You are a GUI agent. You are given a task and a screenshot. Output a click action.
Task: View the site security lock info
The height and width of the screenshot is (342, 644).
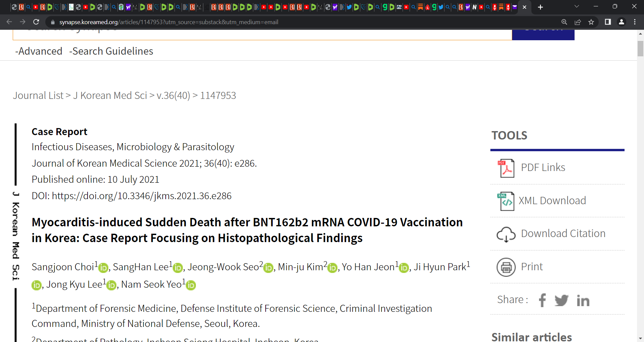coord(53,22)
